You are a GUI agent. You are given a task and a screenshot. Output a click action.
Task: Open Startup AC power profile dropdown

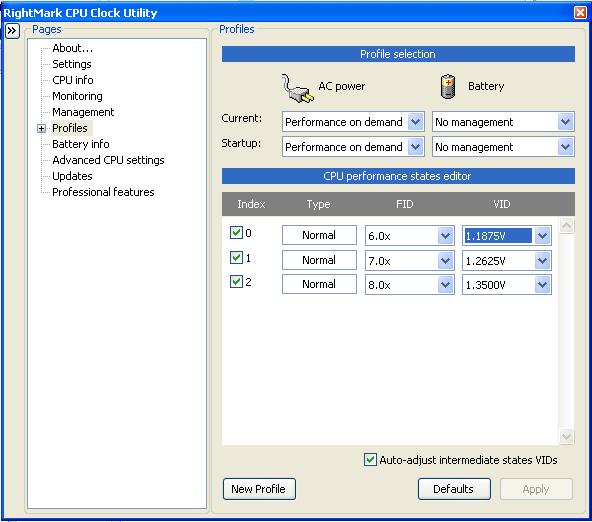[x=416, y=147]
